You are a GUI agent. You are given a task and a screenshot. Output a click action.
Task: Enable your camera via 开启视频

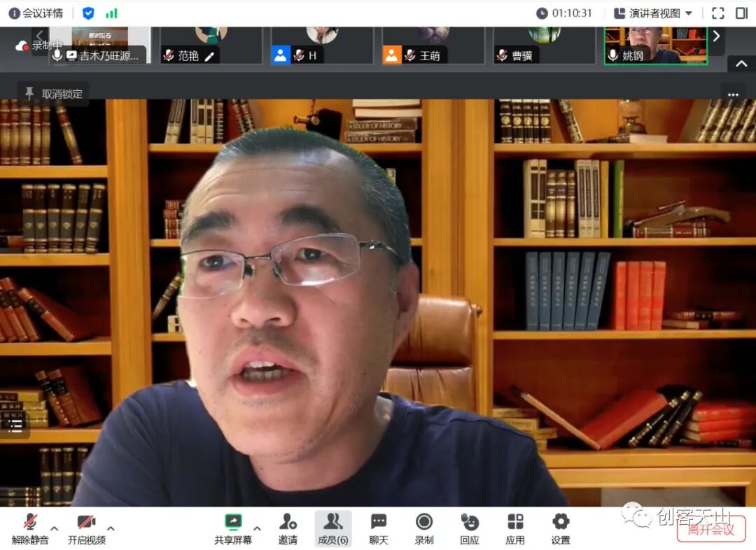tap(86, 528)
